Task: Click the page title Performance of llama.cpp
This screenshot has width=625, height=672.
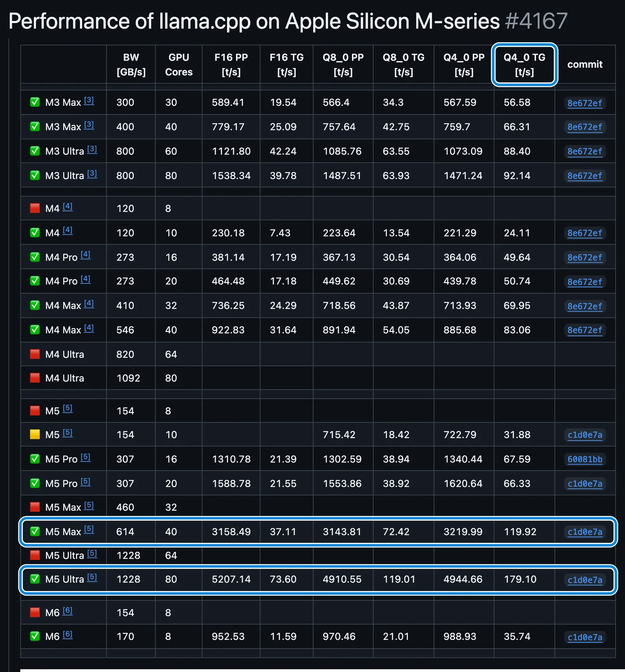Action: click(254, 21)
